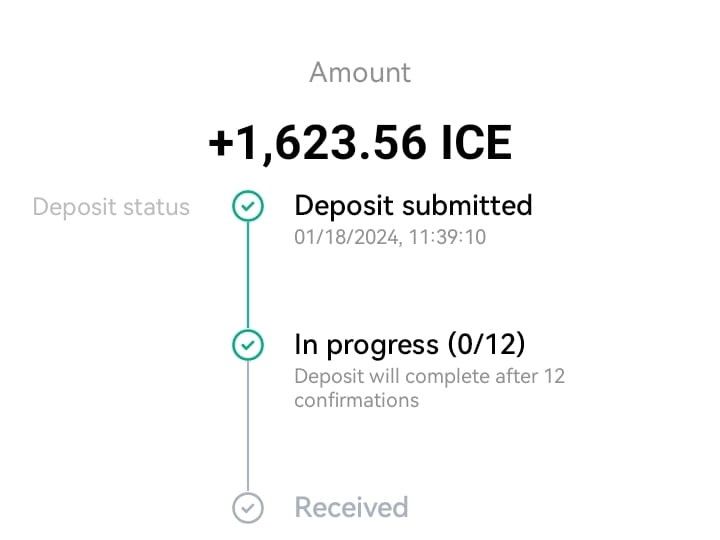Click the word submitted in the first step
The image size is (720, 540).
point(467,205)
